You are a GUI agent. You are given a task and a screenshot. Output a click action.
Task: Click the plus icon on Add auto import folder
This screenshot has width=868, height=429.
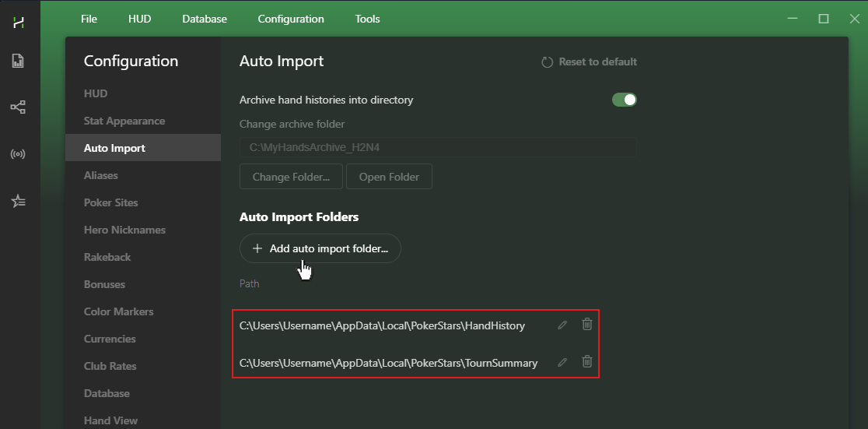(257, 249)
